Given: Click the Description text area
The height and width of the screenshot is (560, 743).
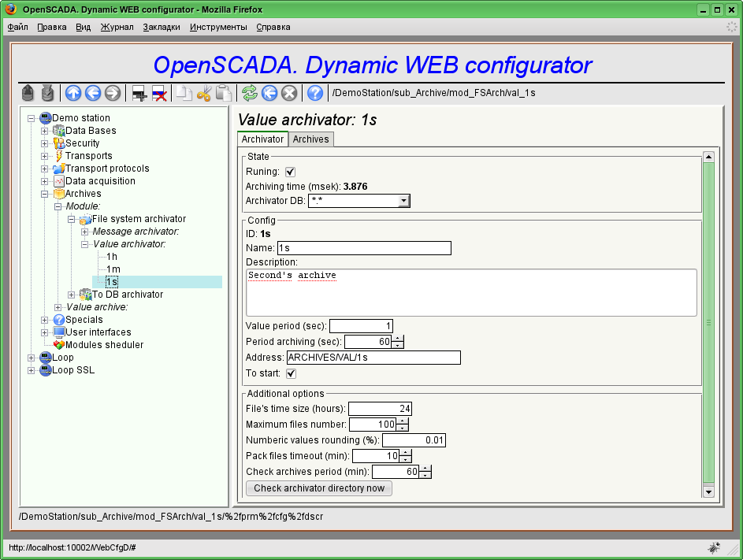Looking at the screenshot, I should [471, 293].
